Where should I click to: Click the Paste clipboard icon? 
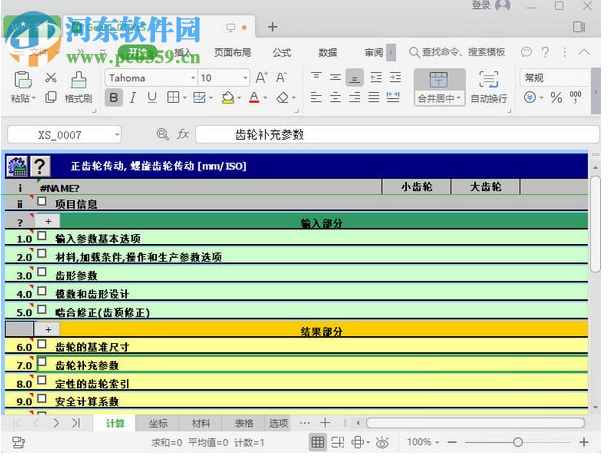pos(22,80)
